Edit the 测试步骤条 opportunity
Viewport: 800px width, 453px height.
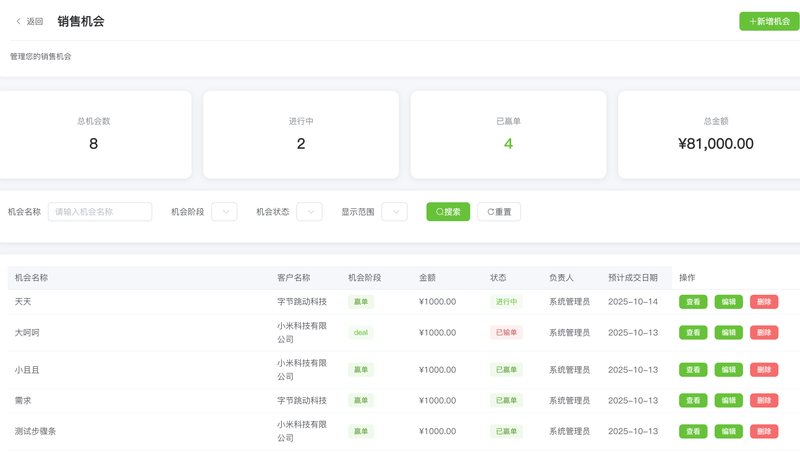(x=729, y=431)
